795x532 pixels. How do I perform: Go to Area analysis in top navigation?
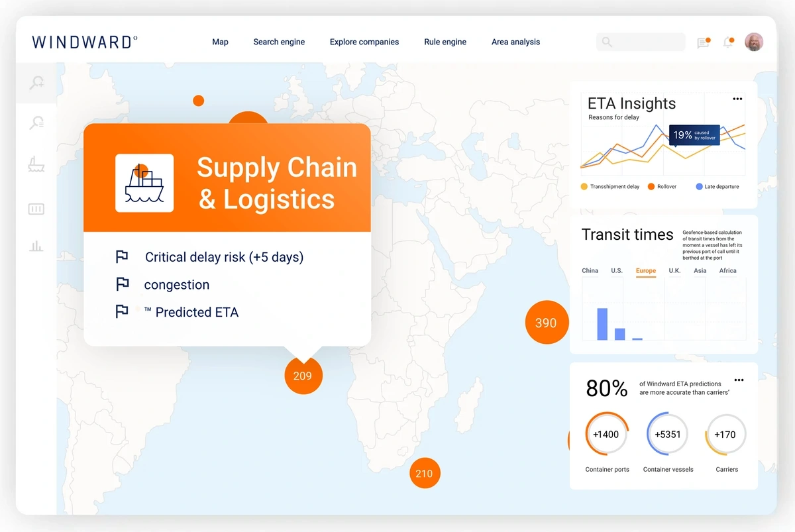(x=515, y=42)
